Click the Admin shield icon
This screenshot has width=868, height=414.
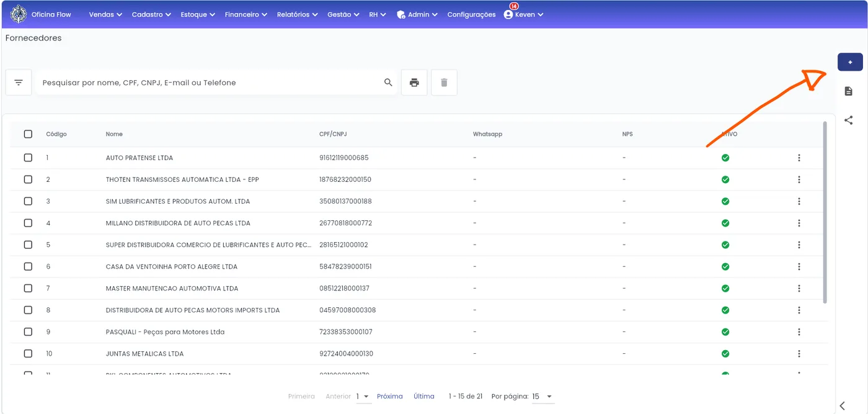coord(401,14)
